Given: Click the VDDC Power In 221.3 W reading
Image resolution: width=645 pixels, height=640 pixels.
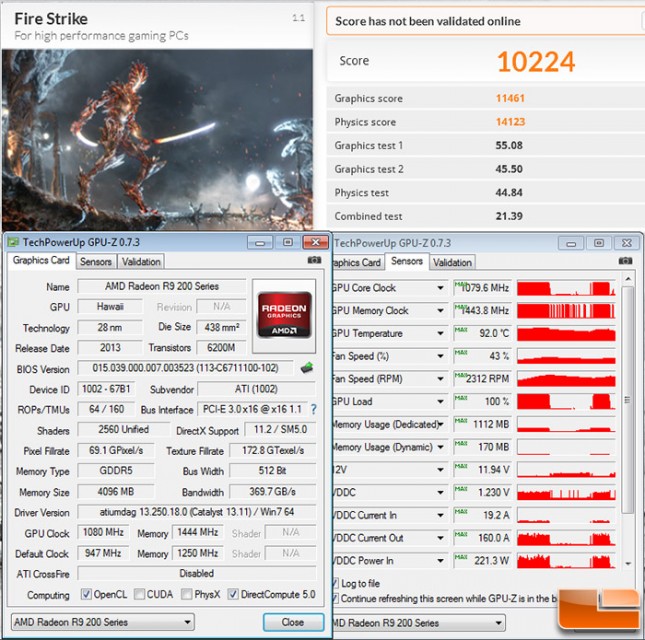Looking at the screenshot, I should [x=483, y=561].
